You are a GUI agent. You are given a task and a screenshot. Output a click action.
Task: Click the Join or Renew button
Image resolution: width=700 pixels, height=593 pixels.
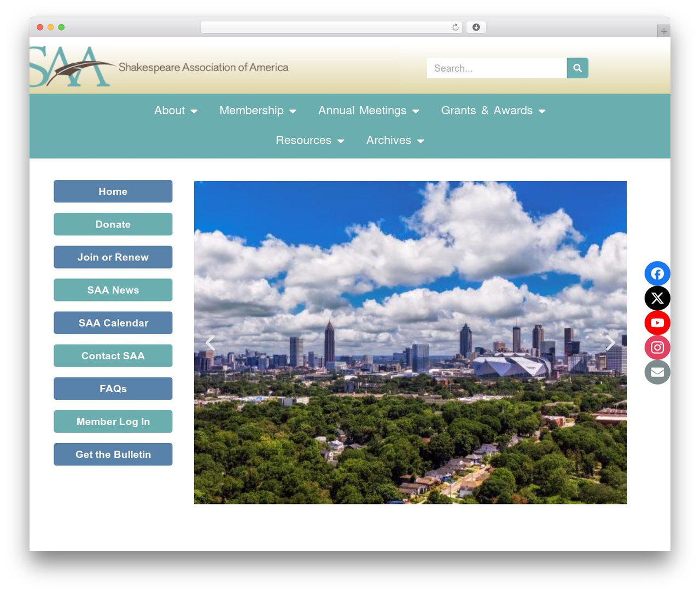[x=113, y=257]
